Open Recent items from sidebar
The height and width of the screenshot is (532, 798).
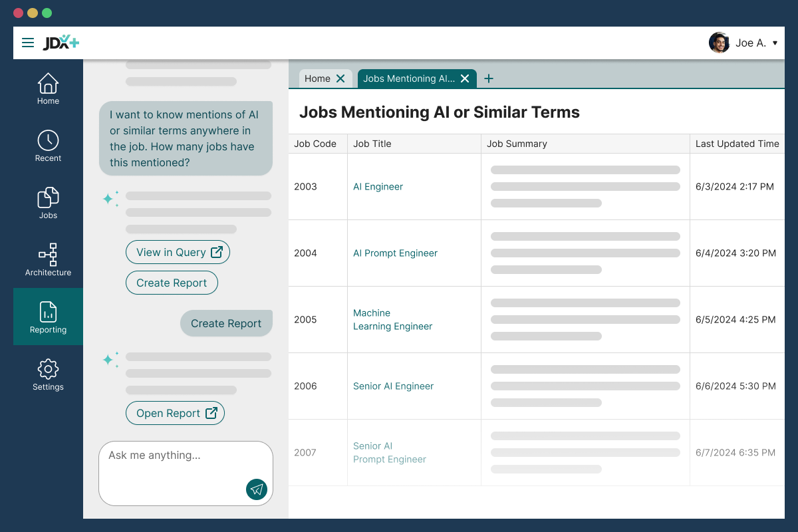click(48, 146)
